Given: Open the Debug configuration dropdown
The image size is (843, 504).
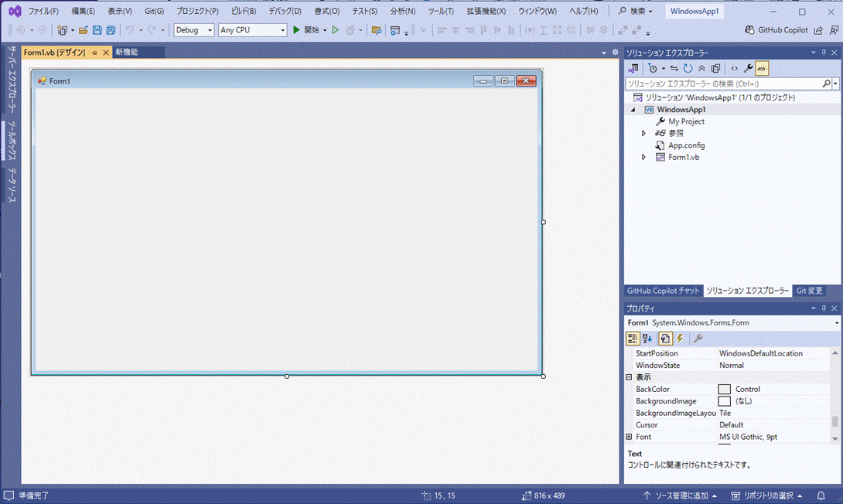Looking at the screenshot, I should [x=193, y=30].
